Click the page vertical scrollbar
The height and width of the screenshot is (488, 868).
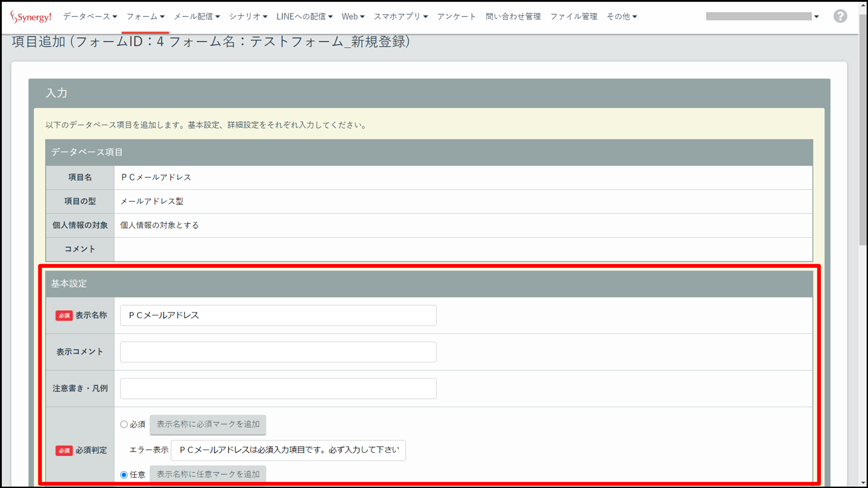click(x=863, y=130)
